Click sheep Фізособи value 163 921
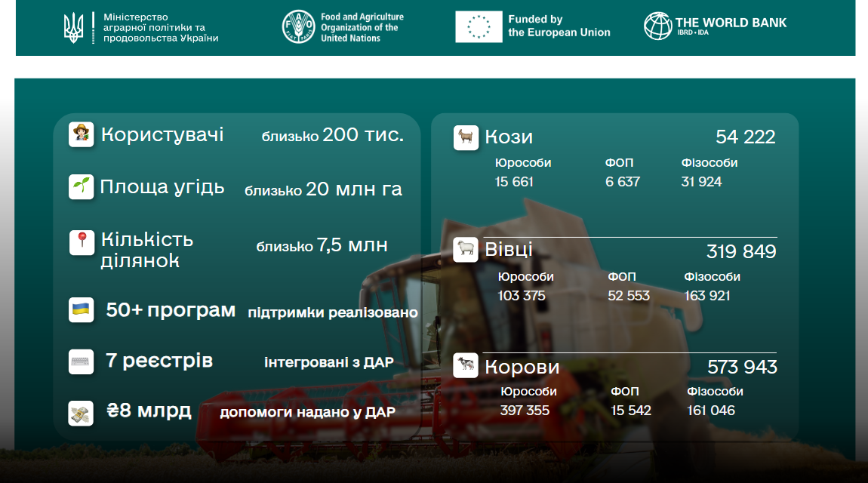The height and width of the screenshot is (483, 868). click(707, 295)
